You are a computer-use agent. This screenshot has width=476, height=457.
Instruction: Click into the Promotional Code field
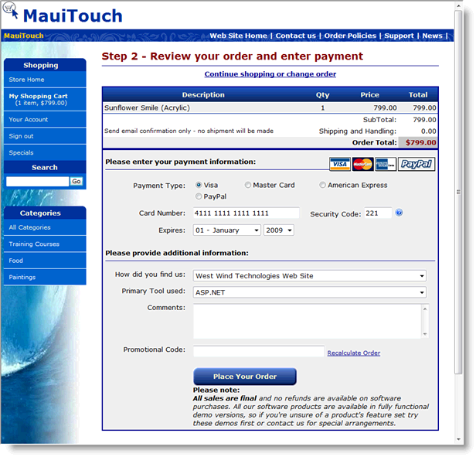click(258, 352)
